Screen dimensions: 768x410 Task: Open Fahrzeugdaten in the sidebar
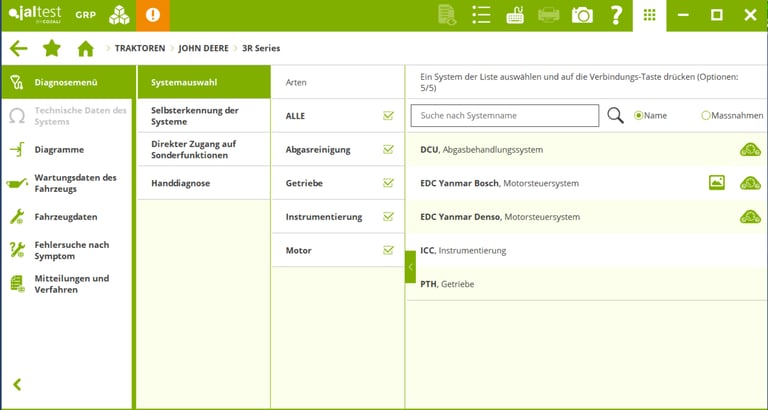click(x=67, y=217)
